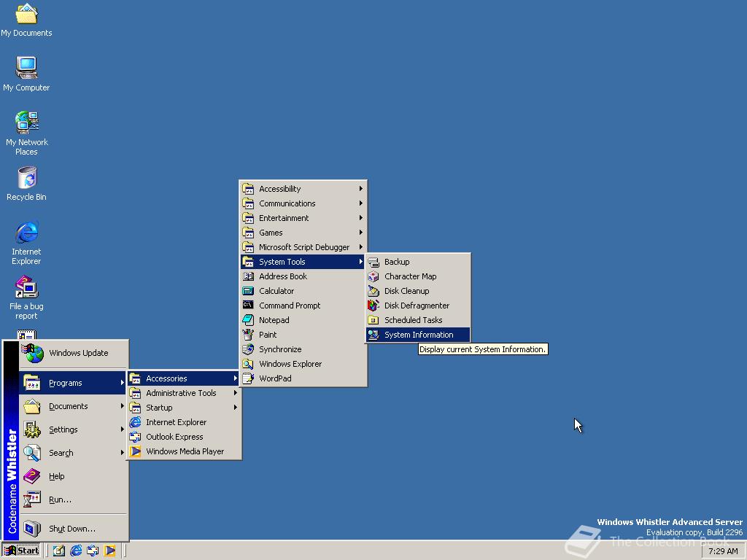Open Notepad from Accessories menu
This screenshot has height=560, width=747.
point(303,320)
